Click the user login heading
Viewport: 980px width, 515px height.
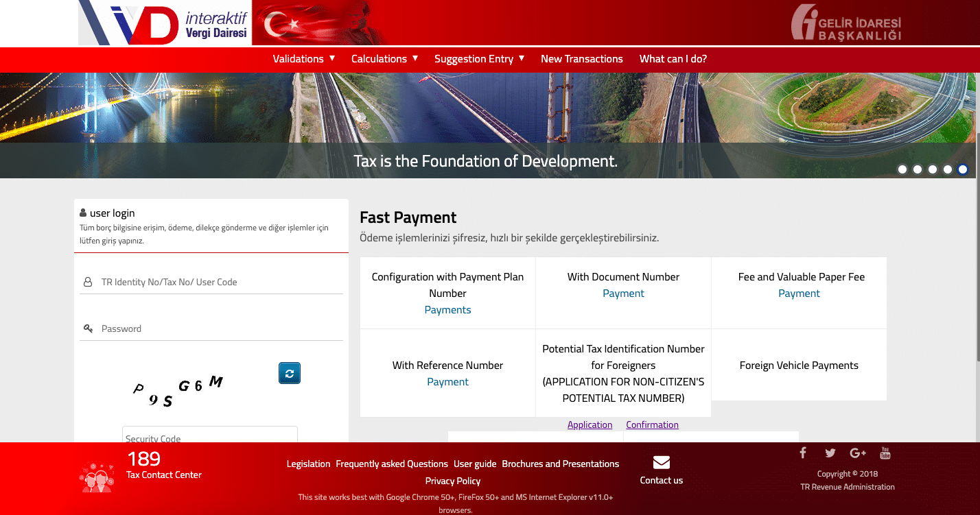pos(113,213)
